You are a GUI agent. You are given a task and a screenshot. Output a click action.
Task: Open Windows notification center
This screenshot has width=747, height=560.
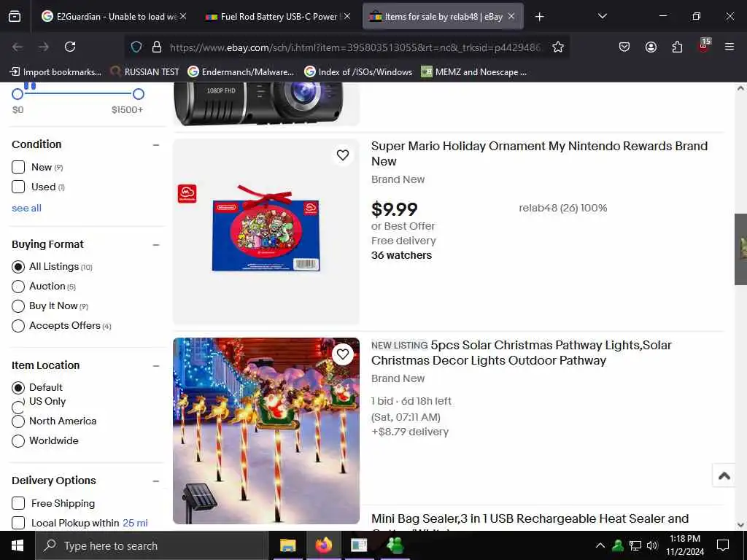[x=723, y=545]
